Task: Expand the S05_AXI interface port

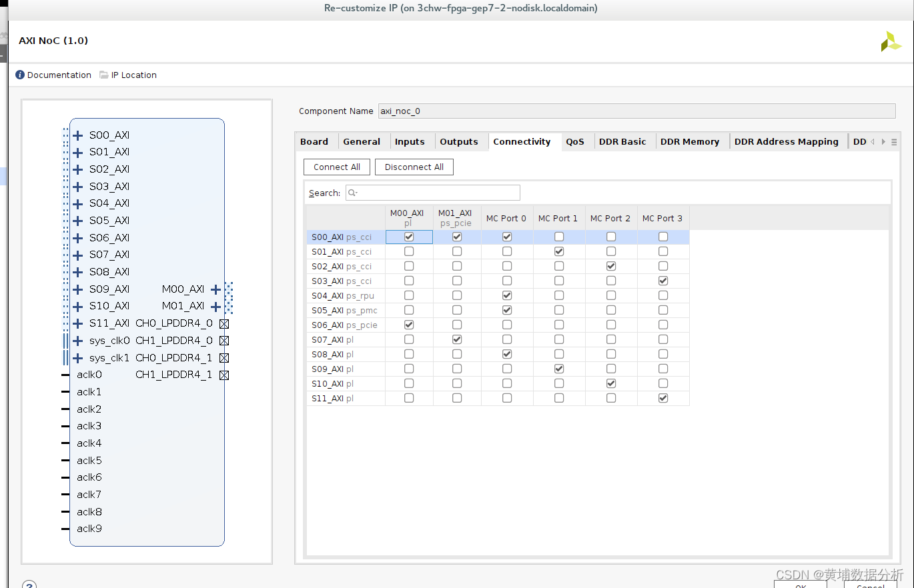Action: [x=78, y=221]
